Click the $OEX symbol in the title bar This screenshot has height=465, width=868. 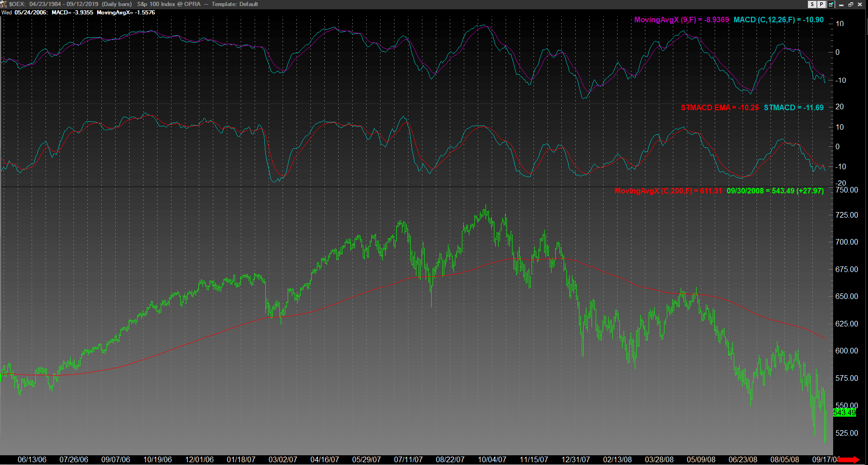[x=17, y=4]
